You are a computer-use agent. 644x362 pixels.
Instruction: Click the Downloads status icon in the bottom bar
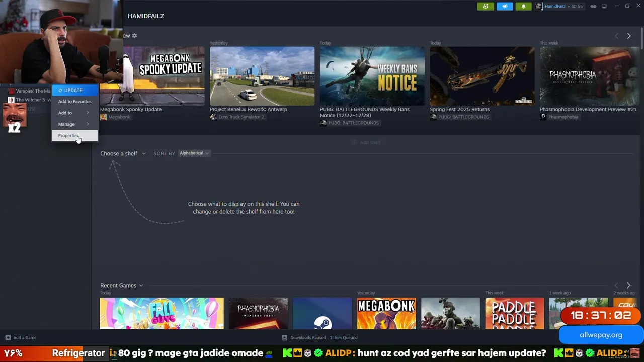click(x=284, y=338)
